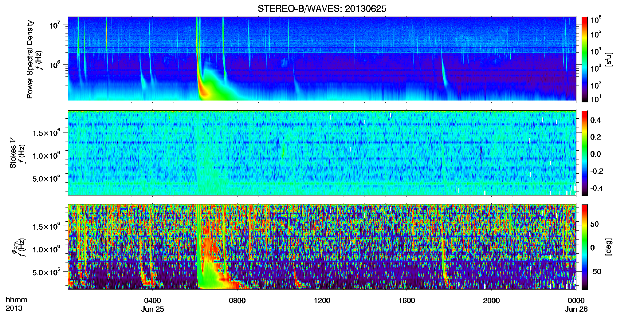Click the Jun 26 date label

click(576, 309)
